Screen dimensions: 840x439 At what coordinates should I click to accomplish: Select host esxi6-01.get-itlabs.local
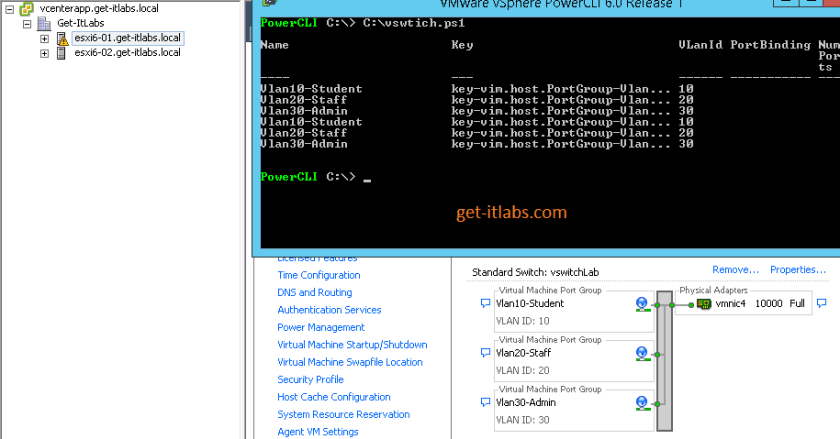tap(128, 38)
